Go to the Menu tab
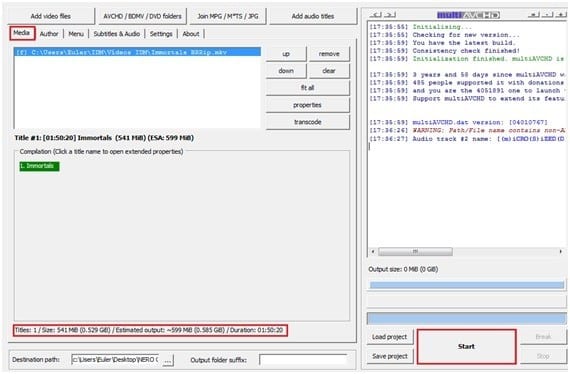570x374 pixels. (76, 34)
